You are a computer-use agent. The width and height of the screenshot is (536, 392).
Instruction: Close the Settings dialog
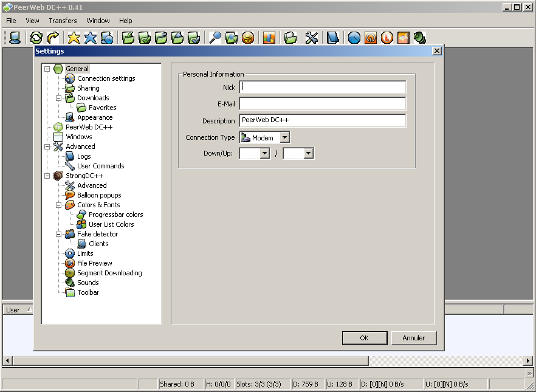pos(436,51)
